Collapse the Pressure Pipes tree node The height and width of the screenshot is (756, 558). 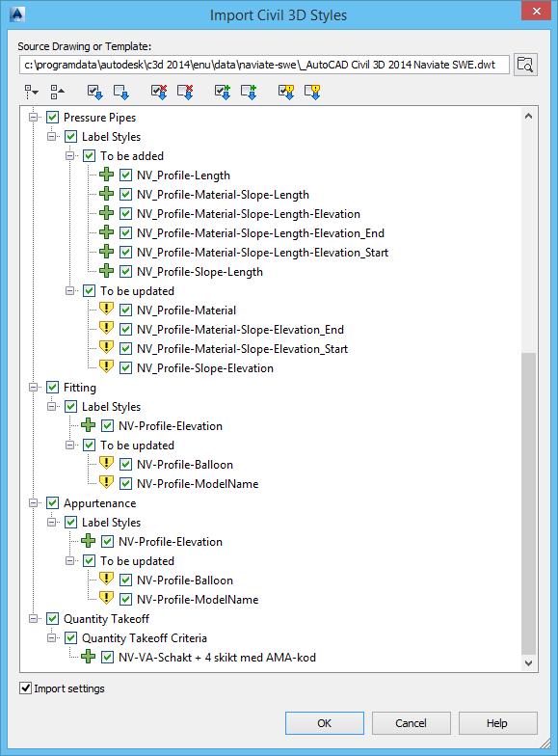point(33,118)
